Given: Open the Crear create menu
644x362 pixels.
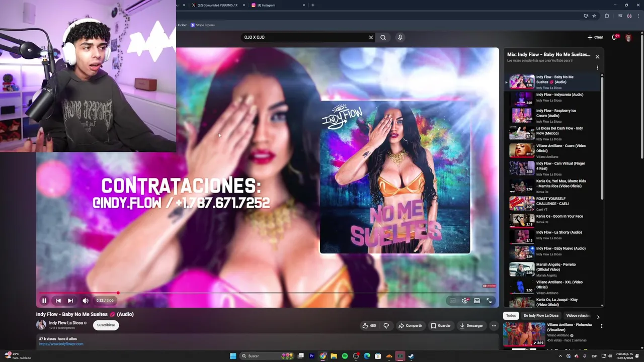Looking at the screenshot, I should click(x=595, y=37).
